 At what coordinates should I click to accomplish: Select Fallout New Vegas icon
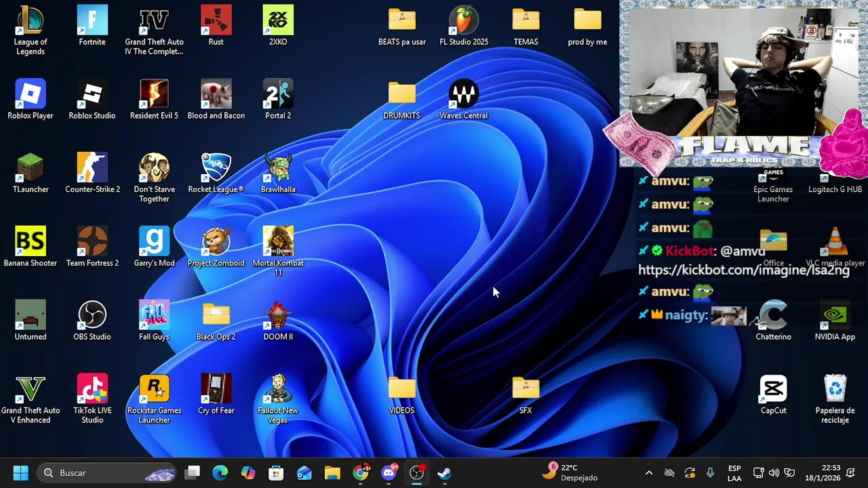click(278, 399)
